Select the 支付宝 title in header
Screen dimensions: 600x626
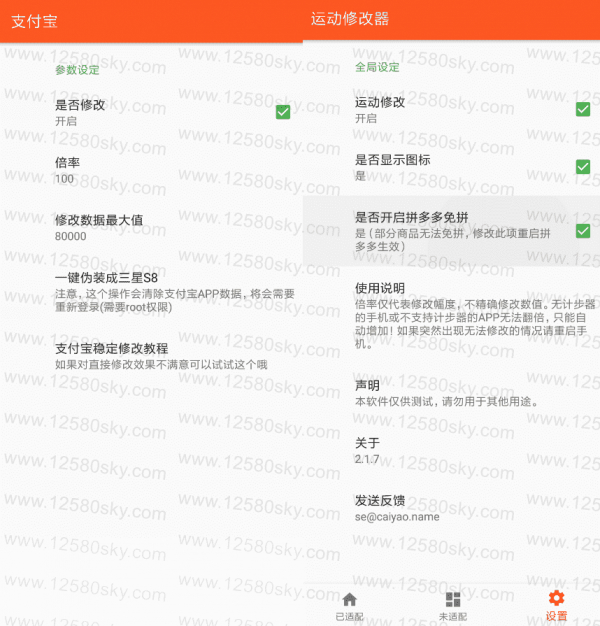coord(34,21)
